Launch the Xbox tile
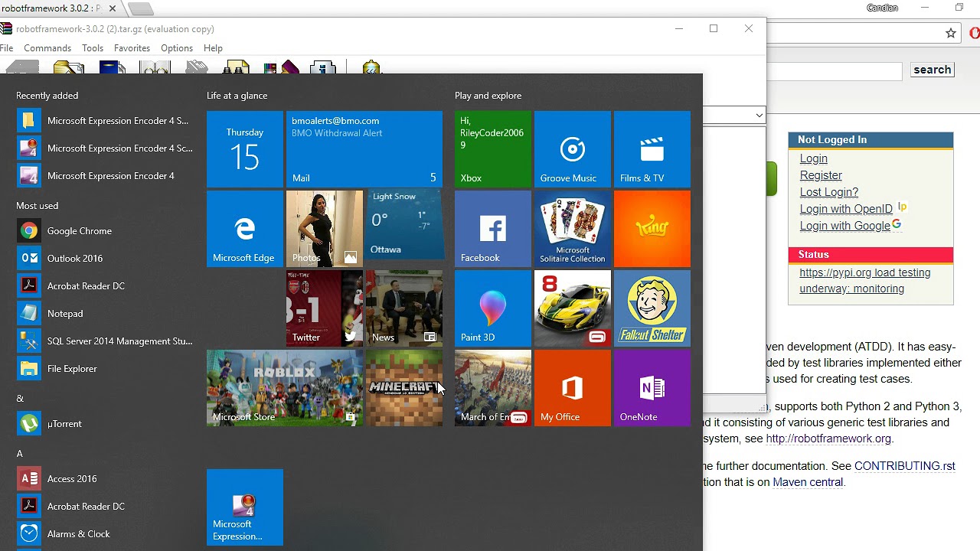The width and height of the screenshot is (980, 551). coord(493,149)
